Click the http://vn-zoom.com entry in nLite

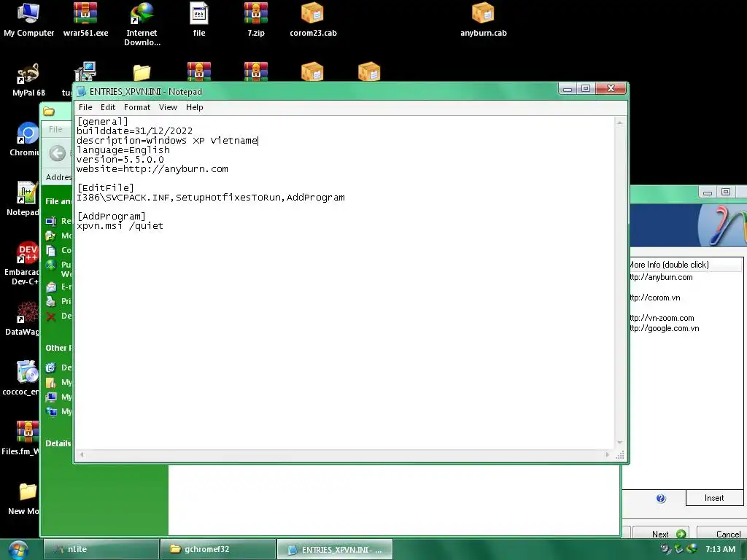(x=661, y=318)
